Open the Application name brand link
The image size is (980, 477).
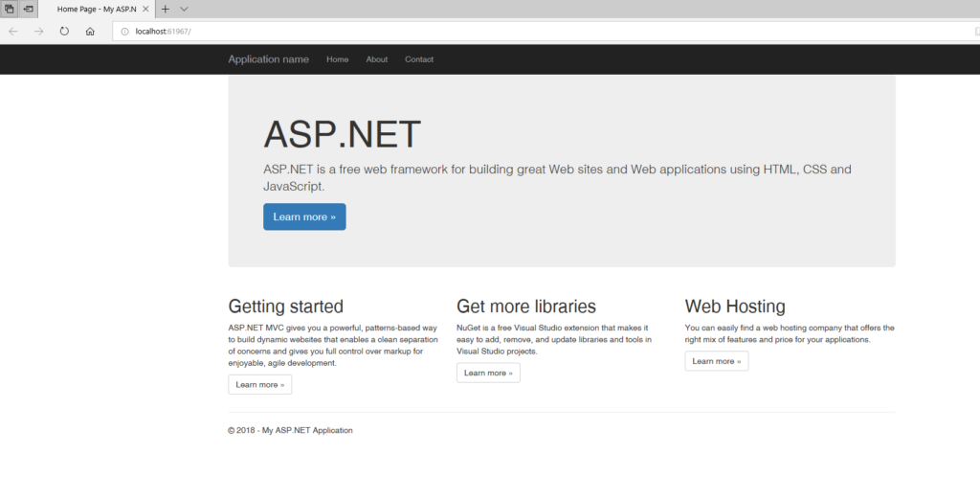click(268, 59)
